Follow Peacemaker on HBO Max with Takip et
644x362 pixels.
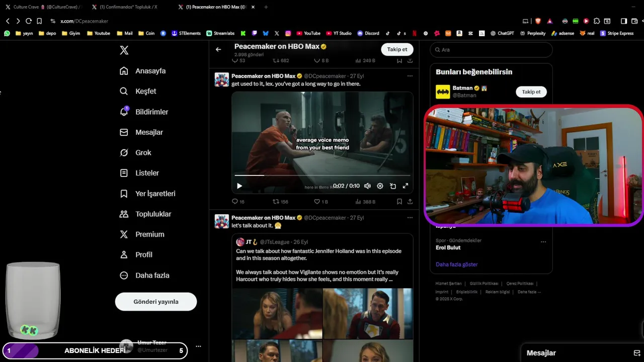(397, 49)
